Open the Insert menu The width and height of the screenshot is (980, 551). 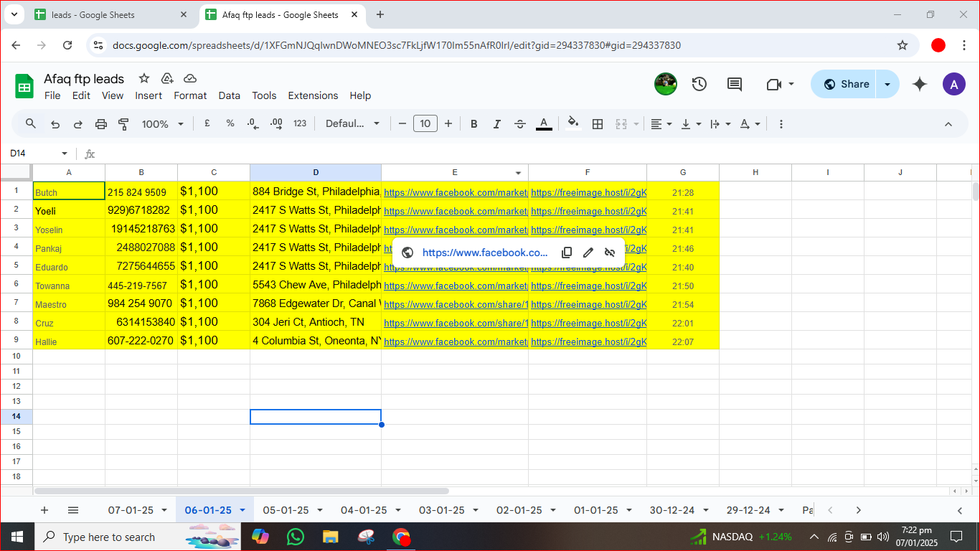point(149,95)
